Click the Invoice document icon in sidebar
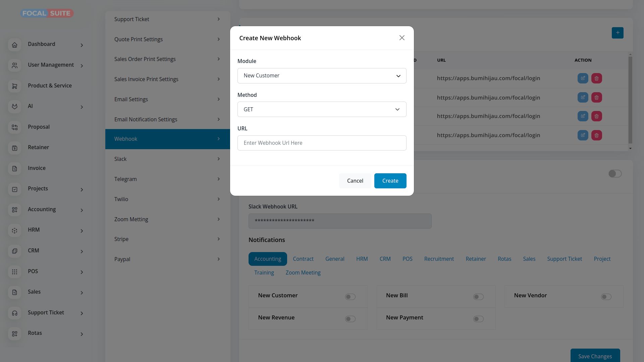Viewport: 644px width, 362px height. 14,169
